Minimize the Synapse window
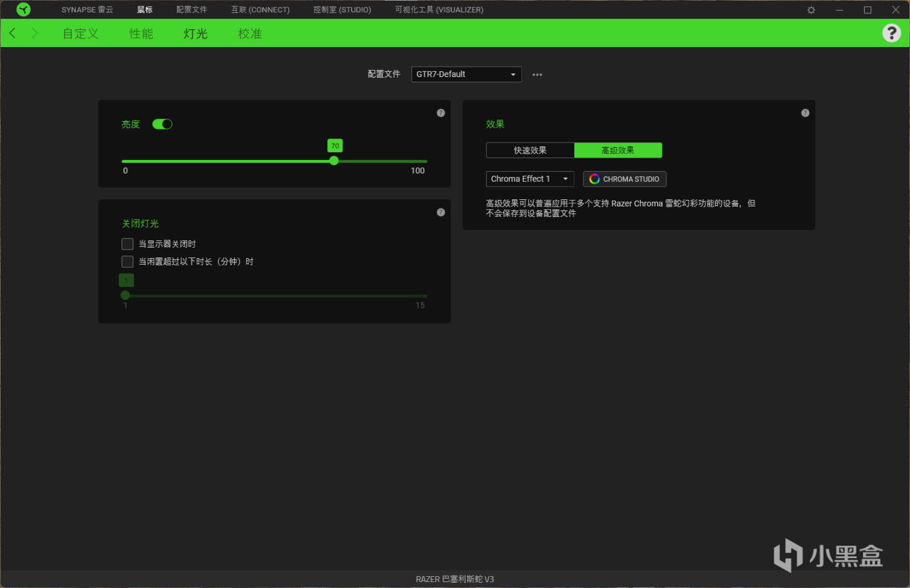 (x=839, y=10)
